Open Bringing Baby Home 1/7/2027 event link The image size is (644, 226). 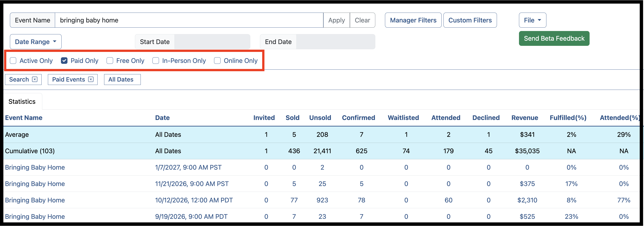click(35, 167)
